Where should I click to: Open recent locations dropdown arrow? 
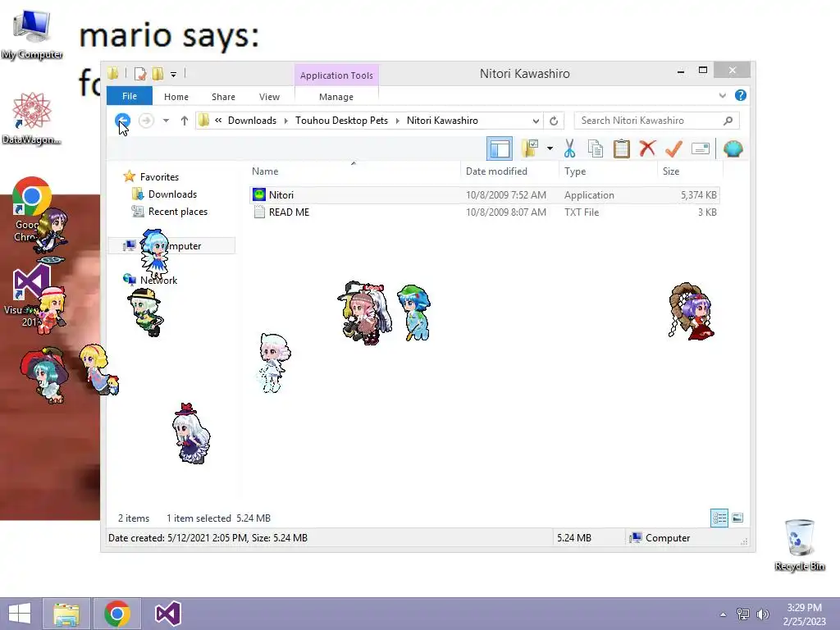166,121
